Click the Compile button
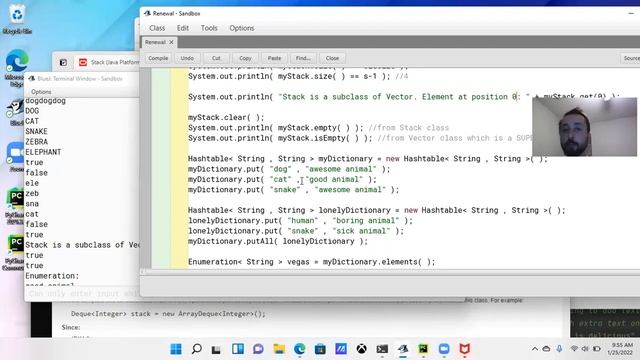640x360 pixels. click(158, 58)
